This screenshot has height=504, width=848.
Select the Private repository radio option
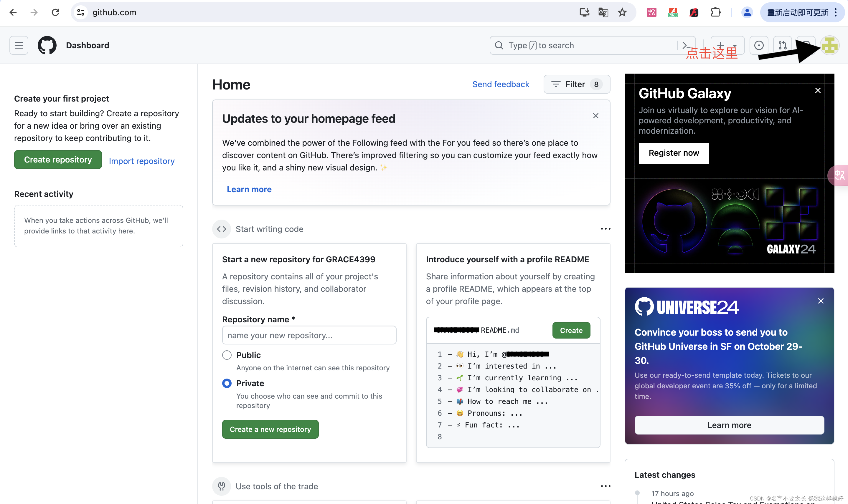point(227,383)
